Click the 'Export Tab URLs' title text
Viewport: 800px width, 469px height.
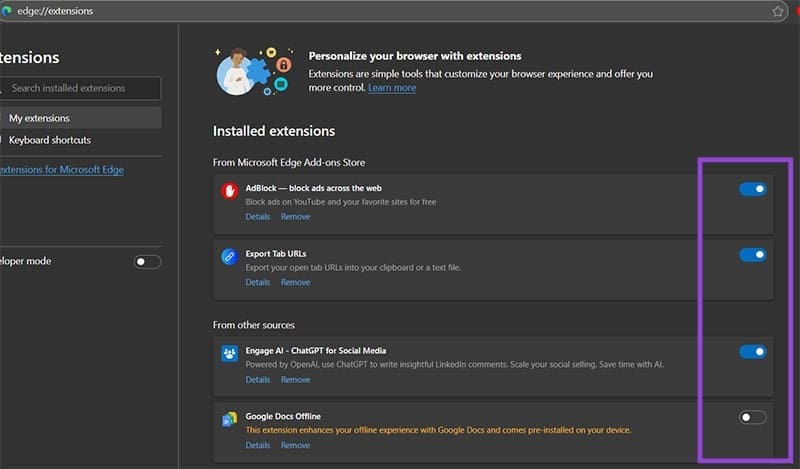coord(276,254)
